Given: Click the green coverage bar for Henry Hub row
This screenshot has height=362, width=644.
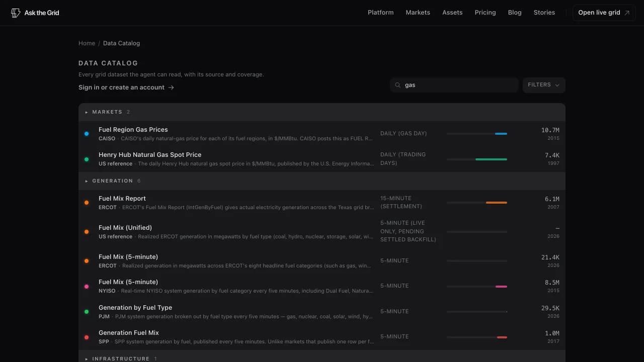Looking at the screenshot, I should (x=491, y=159).
